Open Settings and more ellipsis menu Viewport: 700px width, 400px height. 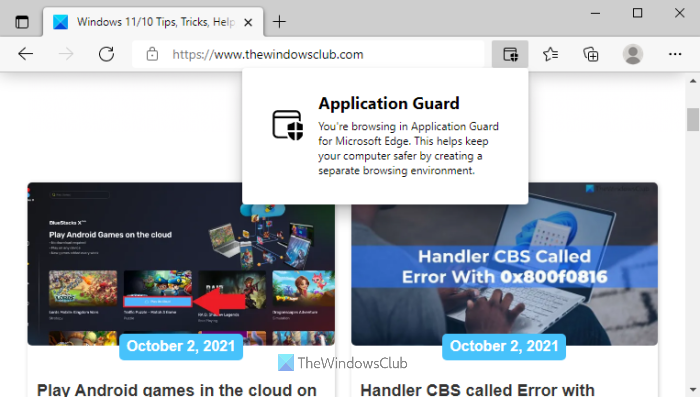click(x=675, y=54)
